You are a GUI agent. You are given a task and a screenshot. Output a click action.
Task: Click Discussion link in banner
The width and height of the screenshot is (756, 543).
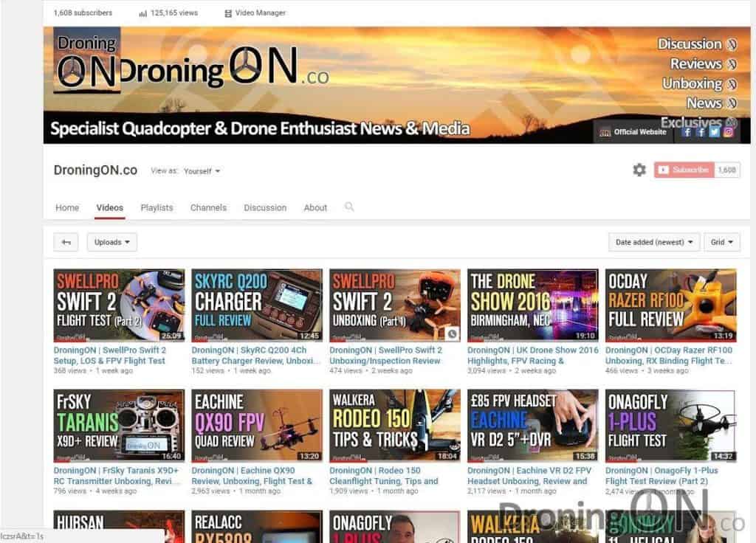tap(697, 44)
